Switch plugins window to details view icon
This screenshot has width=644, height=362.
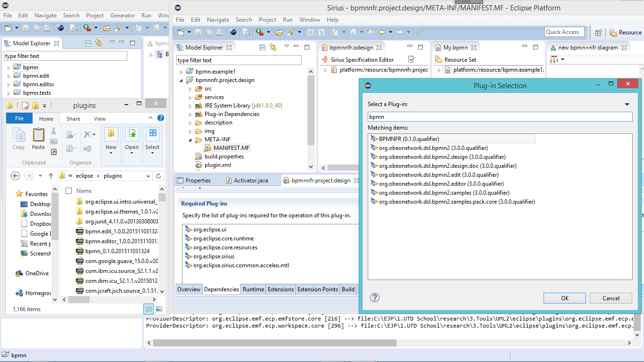tap(149, 309)
